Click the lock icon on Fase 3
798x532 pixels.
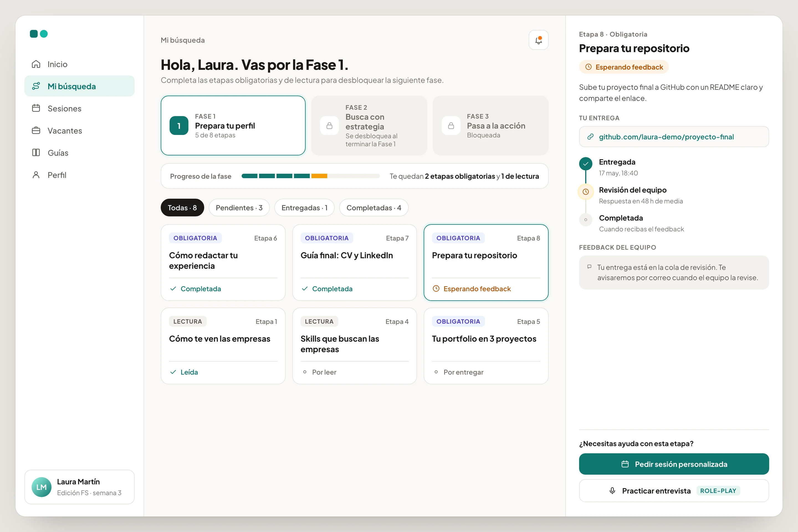451,126
